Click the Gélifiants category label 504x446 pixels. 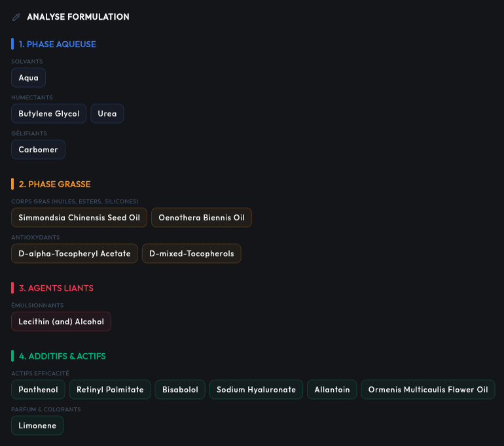pyautogui.click(x=29, y=133)
